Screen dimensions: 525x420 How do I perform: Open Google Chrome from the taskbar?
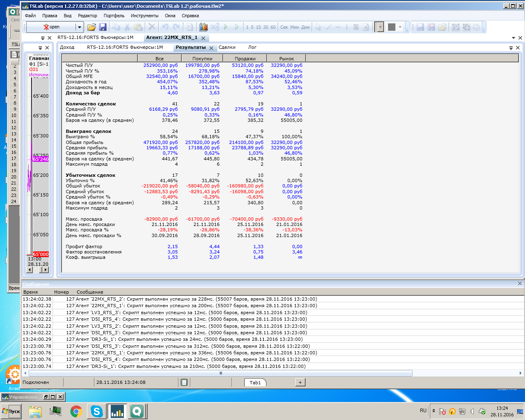click(x=76, y=411)
